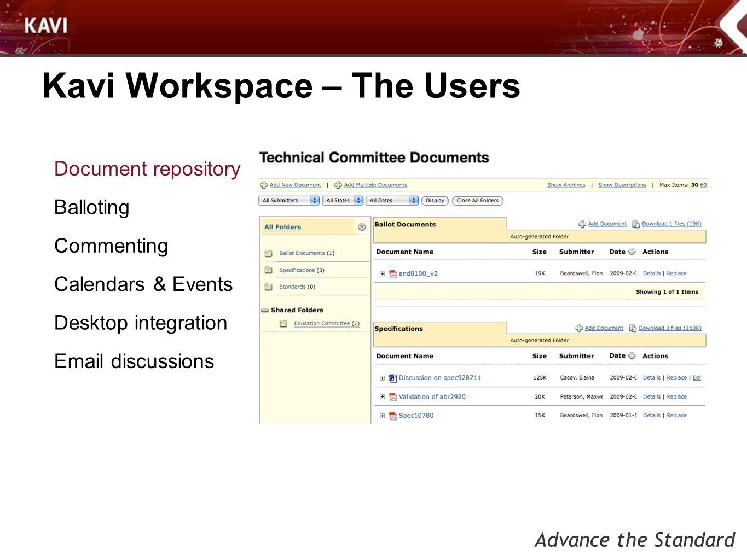Click Add Document link in Ballot Documents
747x560 pixels.
607,224
